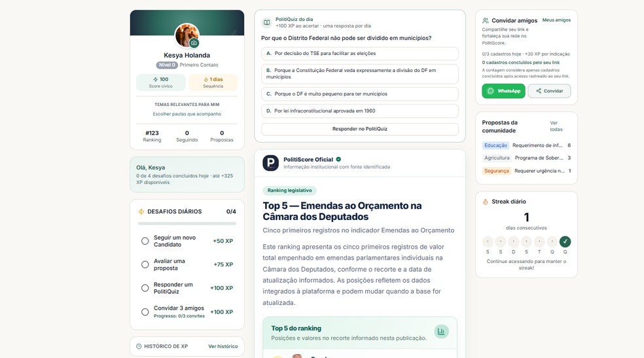Click the Ranking legislativo tag

coord(289,190)
